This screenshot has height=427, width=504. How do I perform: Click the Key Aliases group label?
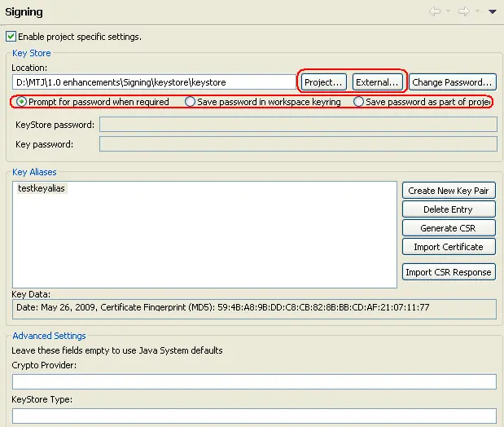[x=34, y=172]
